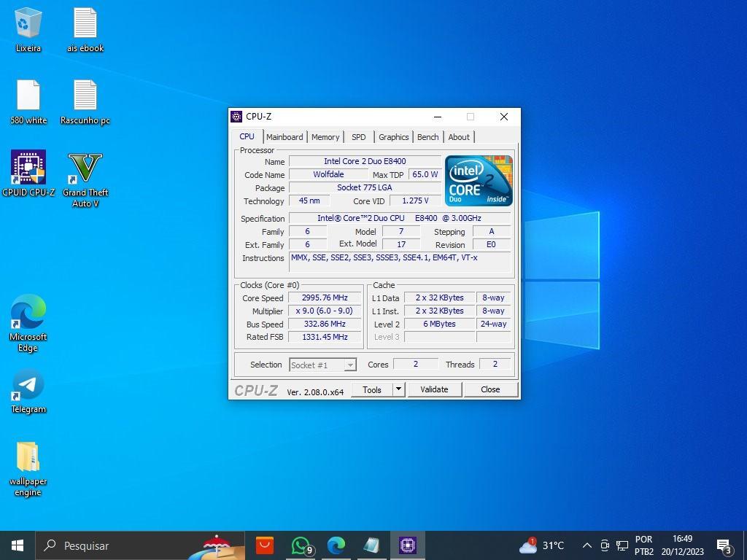
Task: Click the Package value Socket 775 LGA
Action: [365, 187]
